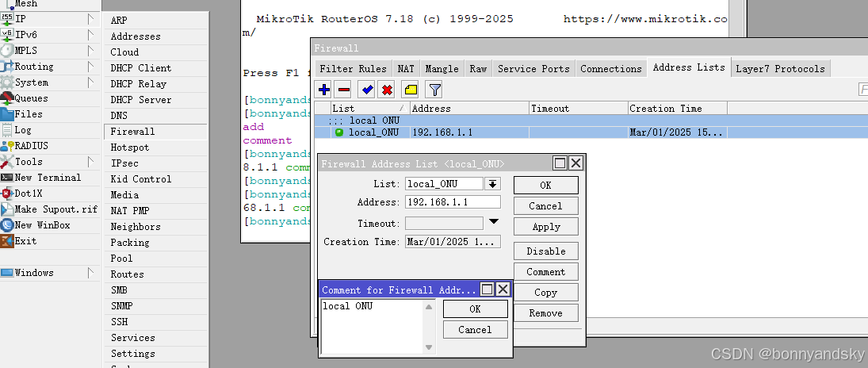Switch to the Service Ports tab

(533, 69)
